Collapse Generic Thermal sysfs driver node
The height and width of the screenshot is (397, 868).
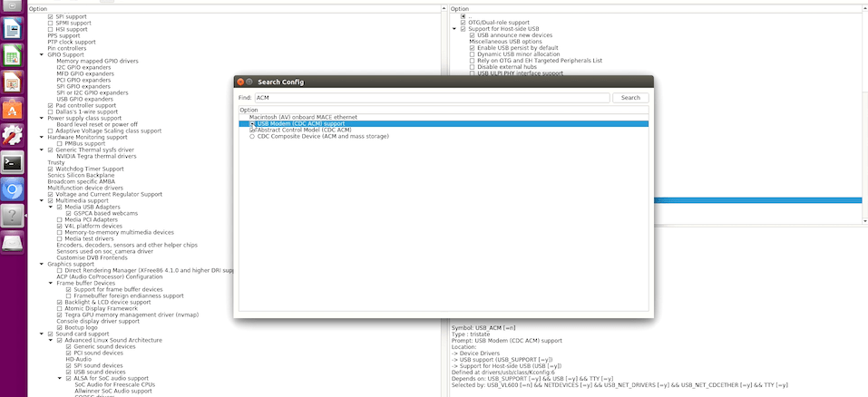tap(42, 150)
